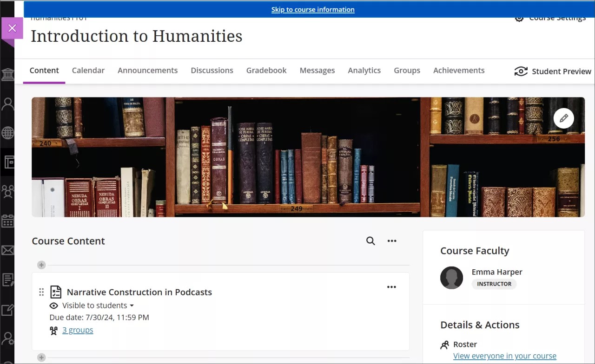The image size is (595, 364).
Task: Open the Course Content search magnifier
Action: pyautogui.click(x=370, y=240)
